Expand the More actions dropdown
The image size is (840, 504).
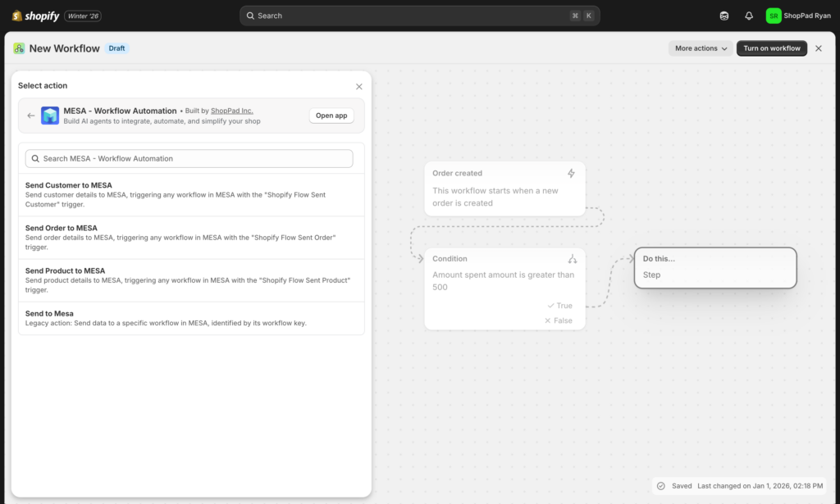coord(701,48)
